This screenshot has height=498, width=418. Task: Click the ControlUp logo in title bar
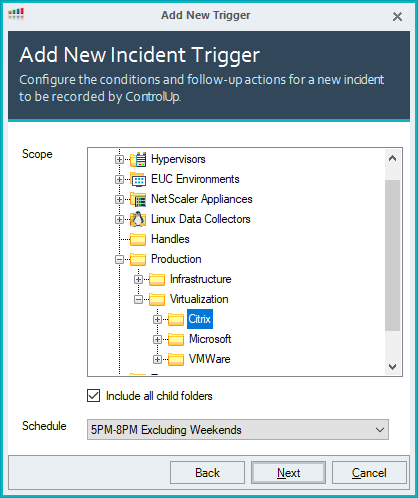(x=16, y=14)
